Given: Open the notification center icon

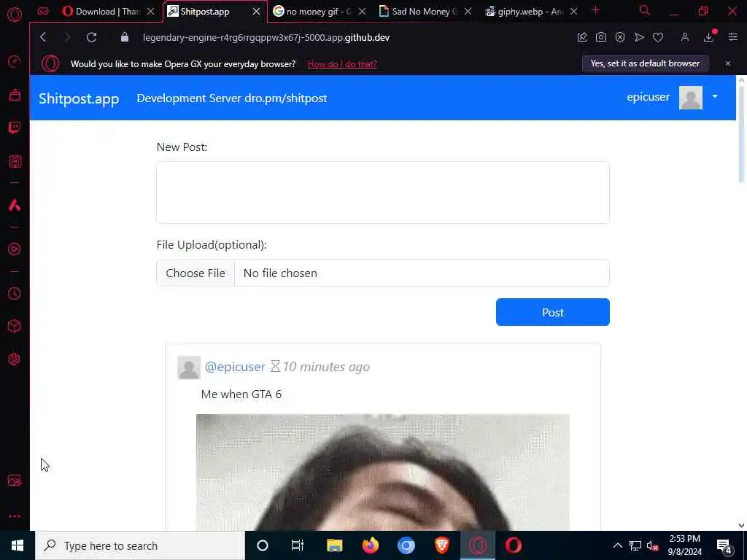Looking at the screenshot, I should (x=724, y=546).
